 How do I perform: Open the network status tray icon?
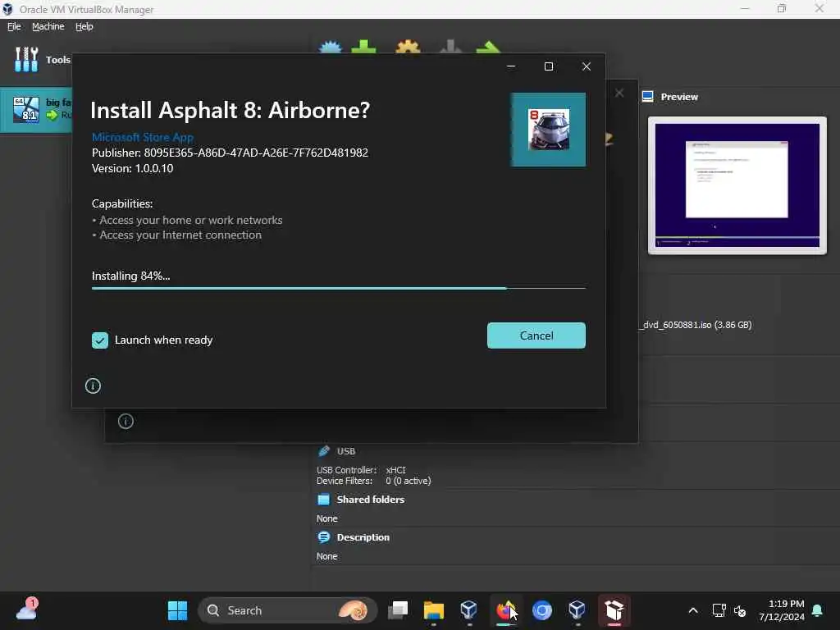[719, 610]
